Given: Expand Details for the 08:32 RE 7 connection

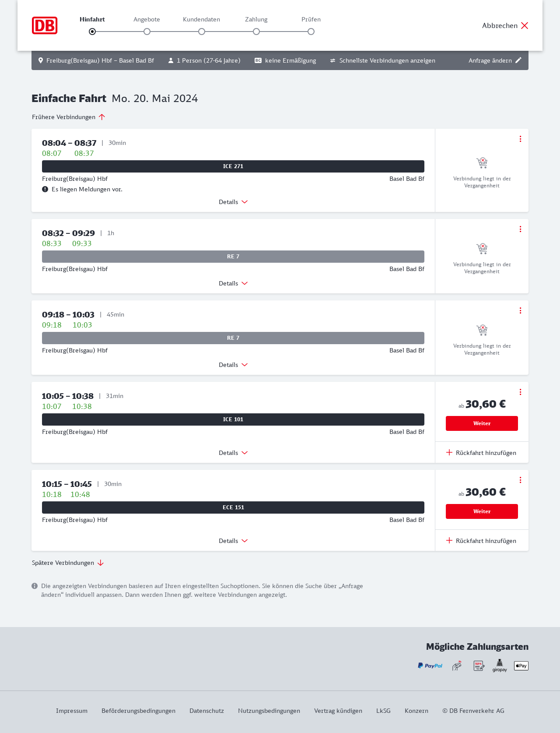Looking at the screenshot, I should click(233, 283).
